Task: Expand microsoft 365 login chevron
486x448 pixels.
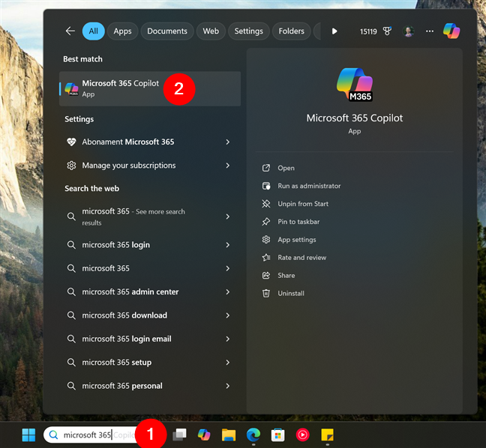Action: 228,245
